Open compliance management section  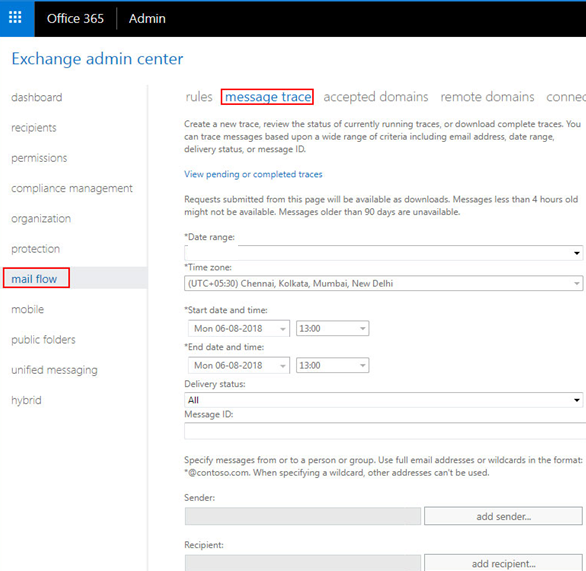(72, 188)
